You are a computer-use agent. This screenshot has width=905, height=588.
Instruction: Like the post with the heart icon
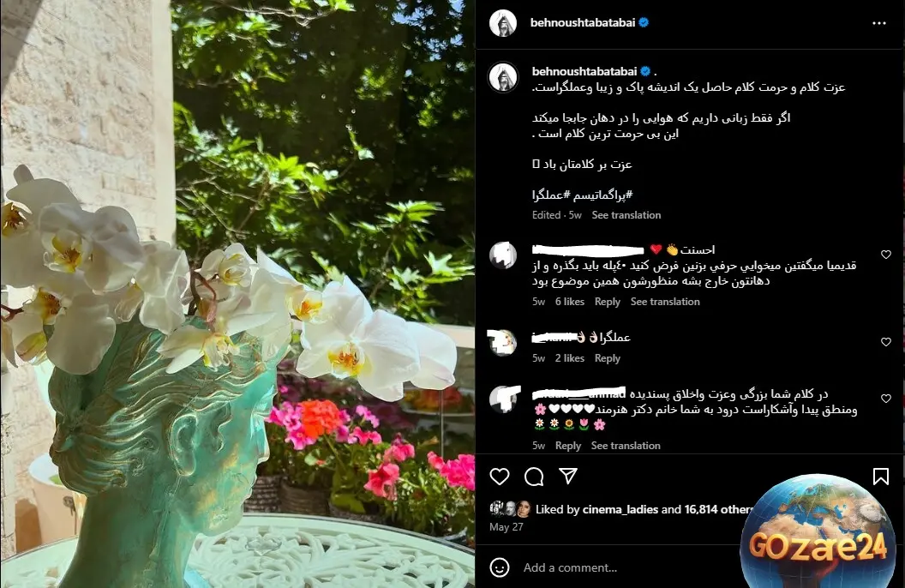500,477
